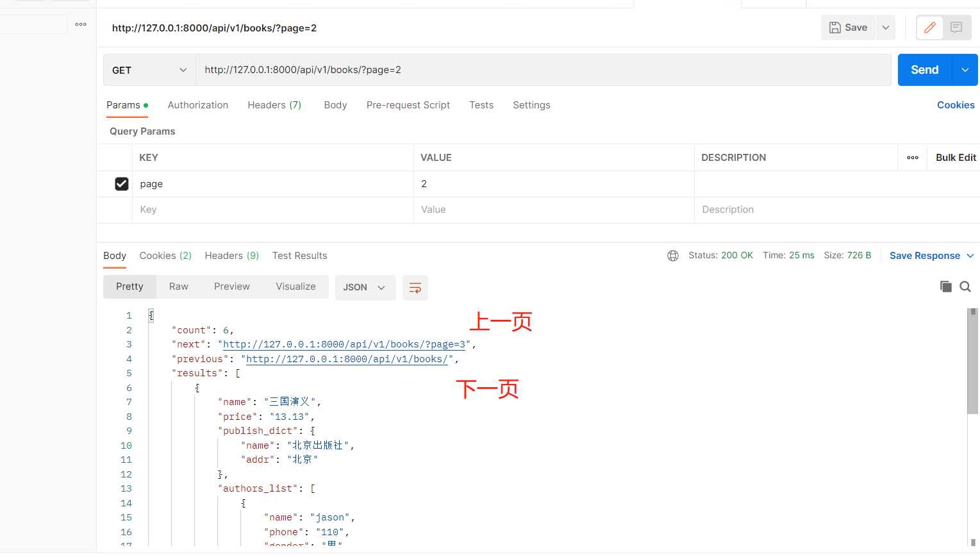
Task: Open the Settings tab
Action: point(531,105)
